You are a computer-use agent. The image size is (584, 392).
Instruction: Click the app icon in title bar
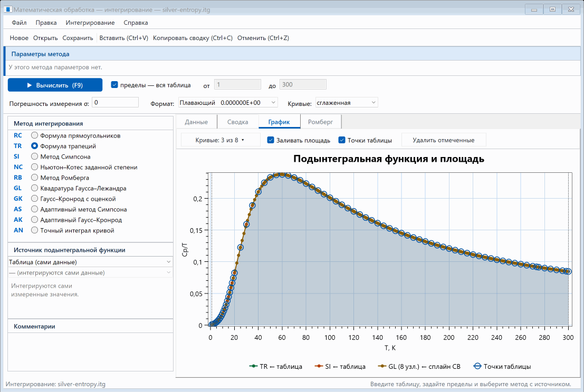pos(8,9)
